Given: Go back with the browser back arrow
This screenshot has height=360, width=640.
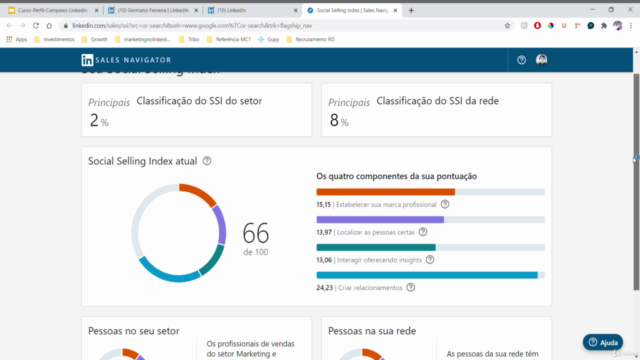Looking at the screenshot, I should click(x=9, y=25).
